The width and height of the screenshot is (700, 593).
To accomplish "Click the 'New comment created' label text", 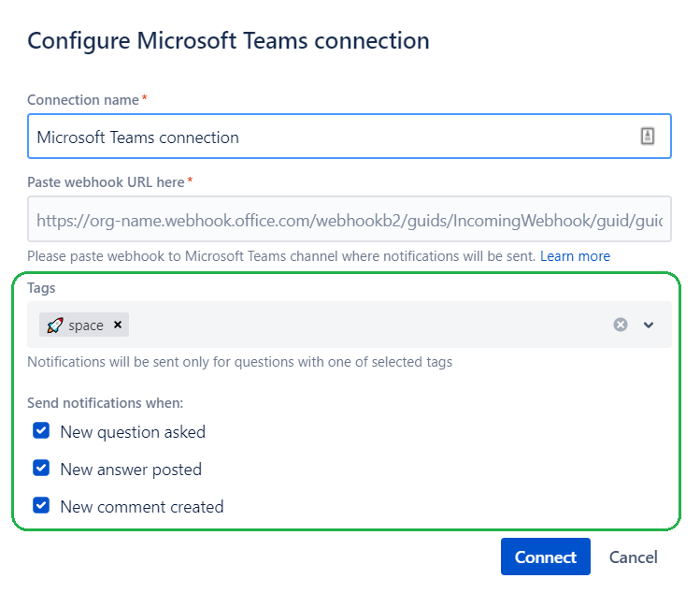I will pyautogui.click(x=141, y=507).
